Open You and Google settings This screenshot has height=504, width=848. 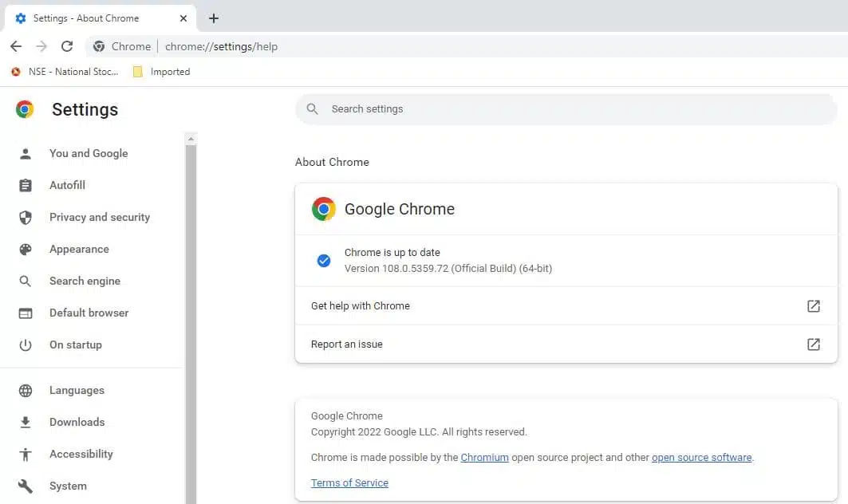coord(89,154)
